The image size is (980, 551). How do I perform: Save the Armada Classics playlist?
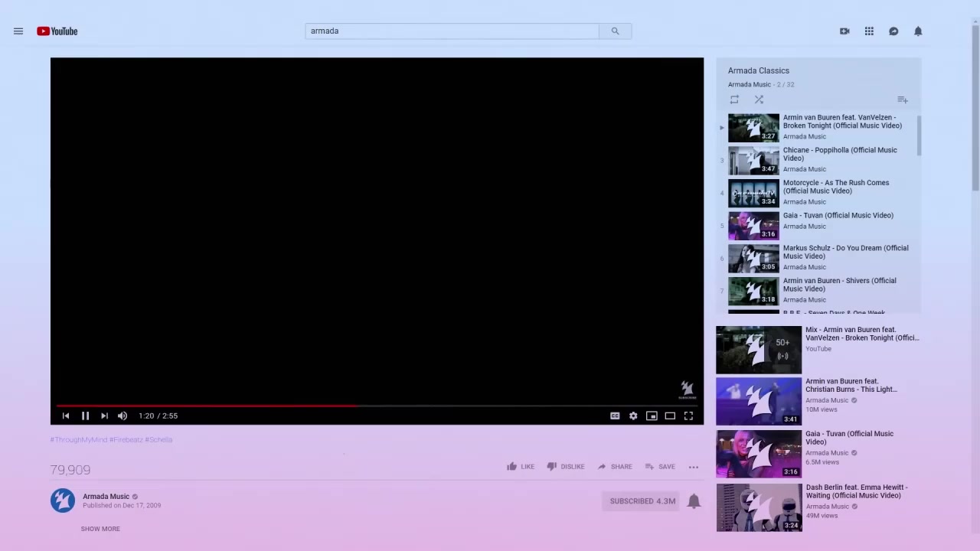903,99
